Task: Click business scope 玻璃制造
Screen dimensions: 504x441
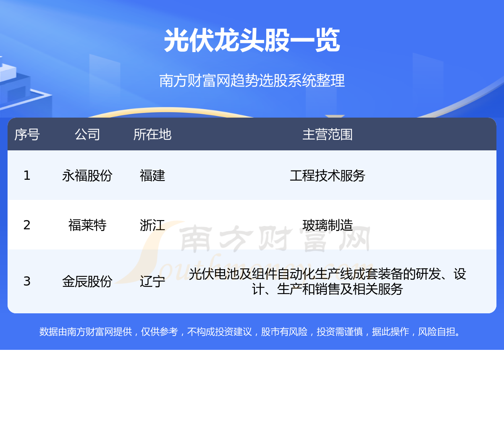Action: pyautogui.click(x=328, y=225)
